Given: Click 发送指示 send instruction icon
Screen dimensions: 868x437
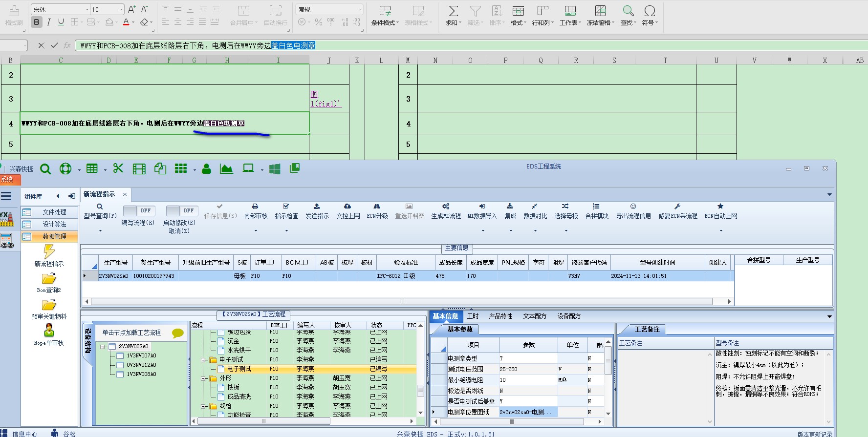Looking at the screenshot, I should [x=317, y=207].
